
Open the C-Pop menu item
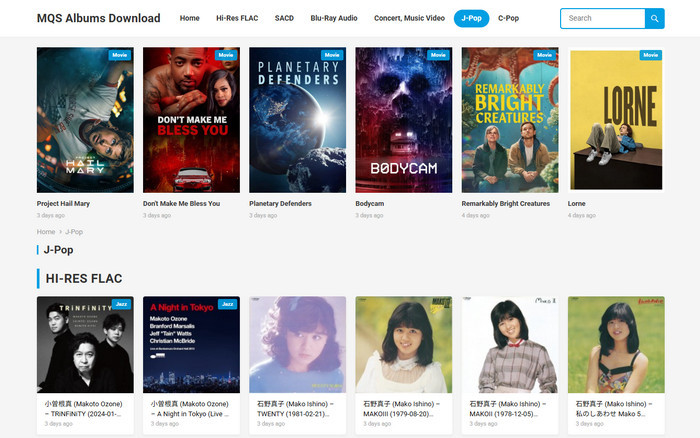tap(508, 18)
